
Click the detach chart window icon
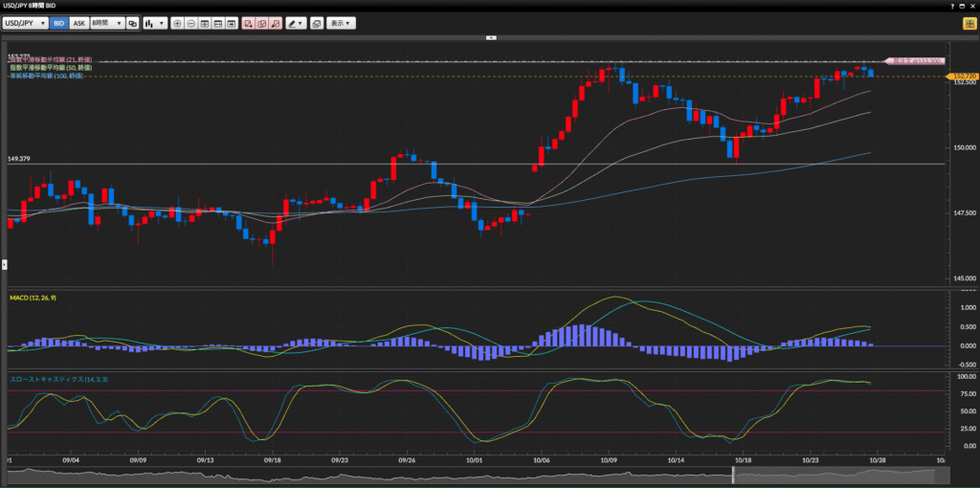[x=316, y=22]
